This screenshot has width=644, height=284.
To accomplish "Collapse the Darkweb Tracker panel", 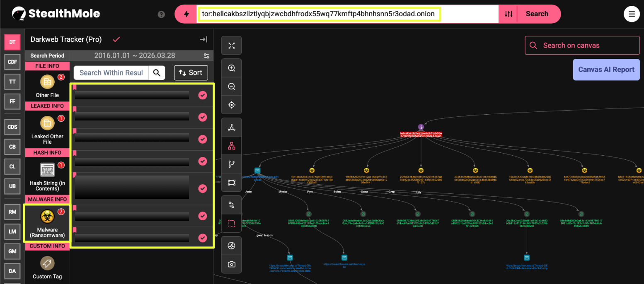I will (x=203, y=39).
